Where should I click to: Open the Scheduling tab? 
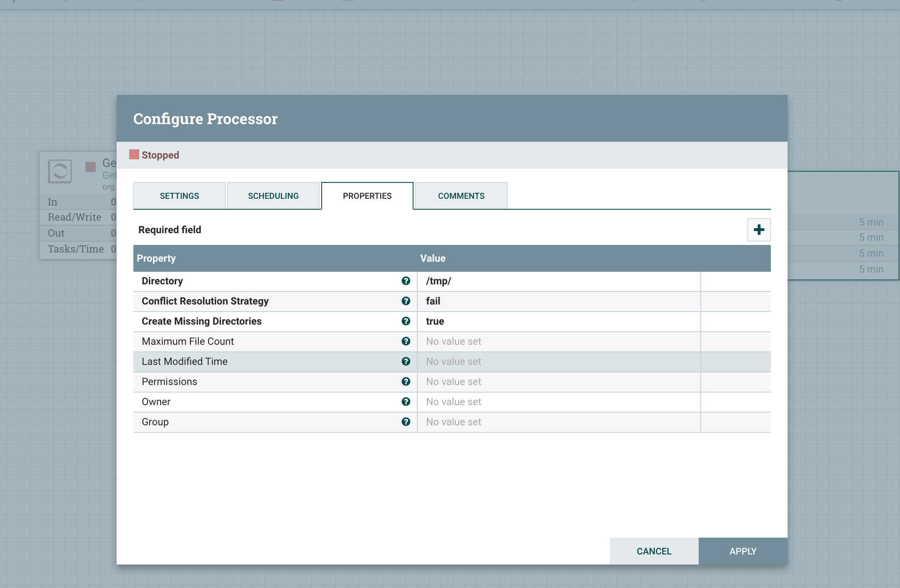(273, 195)
